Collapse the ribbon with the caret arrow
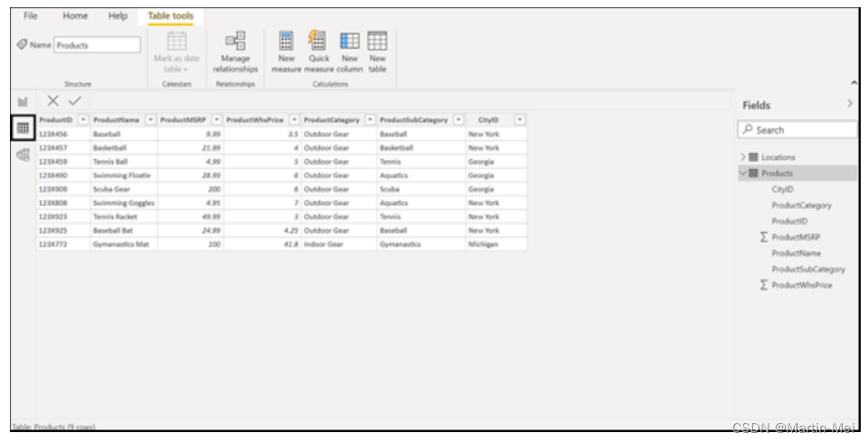The width and height of the screenshot is (868, 442). [x=854, y=82]
